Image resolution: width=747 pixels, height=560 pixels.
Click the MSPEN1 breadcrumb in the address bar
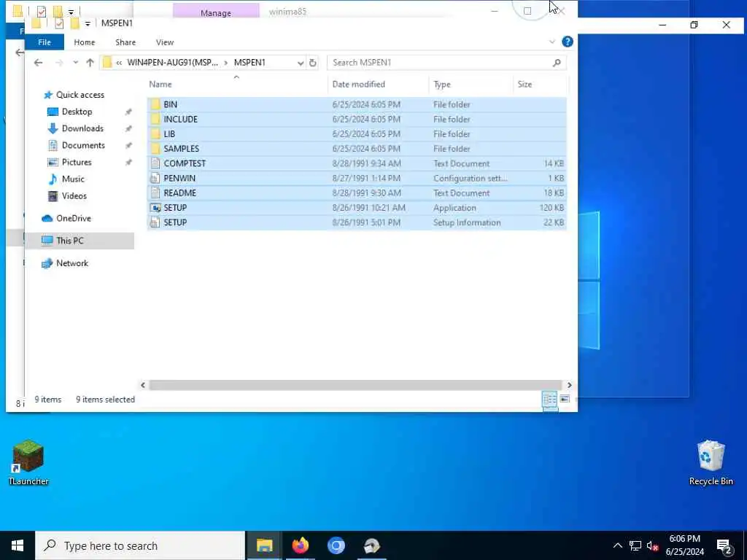(249, 63)
